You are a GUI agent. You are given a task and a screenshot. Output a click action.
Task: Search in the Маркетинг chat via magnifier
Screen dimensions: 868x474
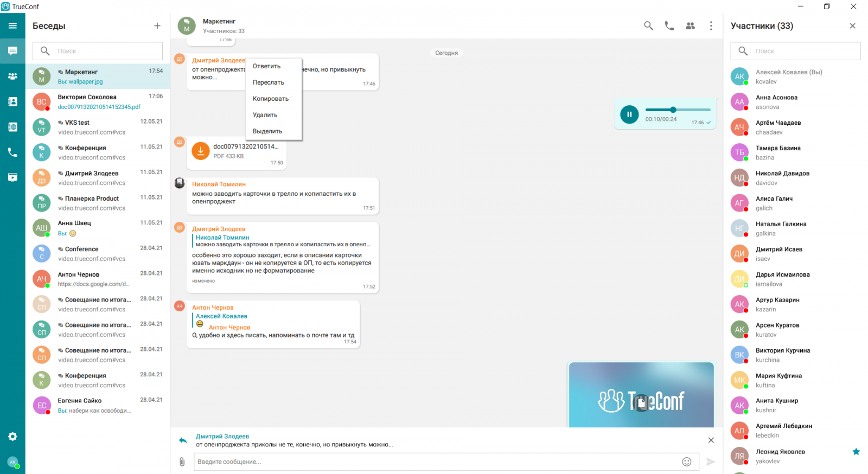(x=648, y=25)
